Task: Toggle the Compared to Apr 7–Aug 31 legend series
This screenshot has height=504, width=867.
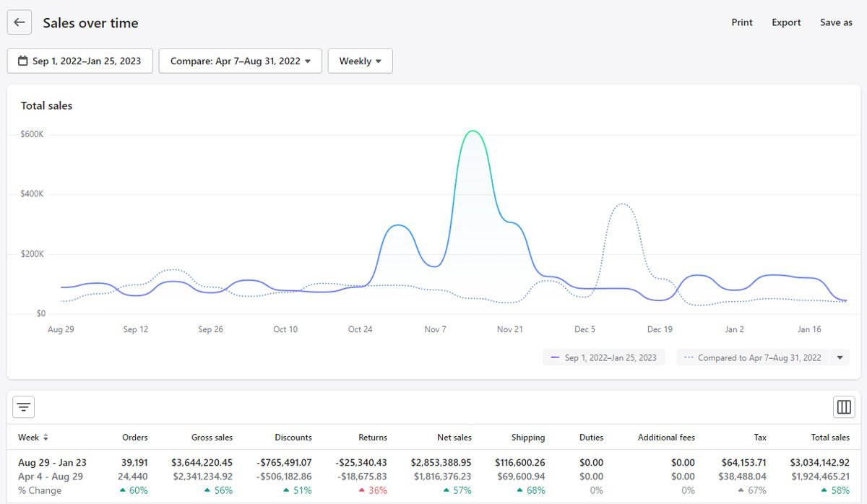Action: point(753,357)
